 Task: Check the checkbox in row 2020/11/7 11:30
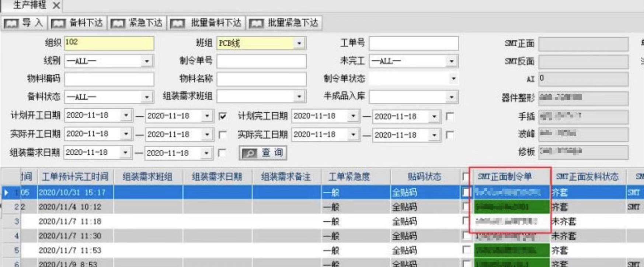click(466, 236)
